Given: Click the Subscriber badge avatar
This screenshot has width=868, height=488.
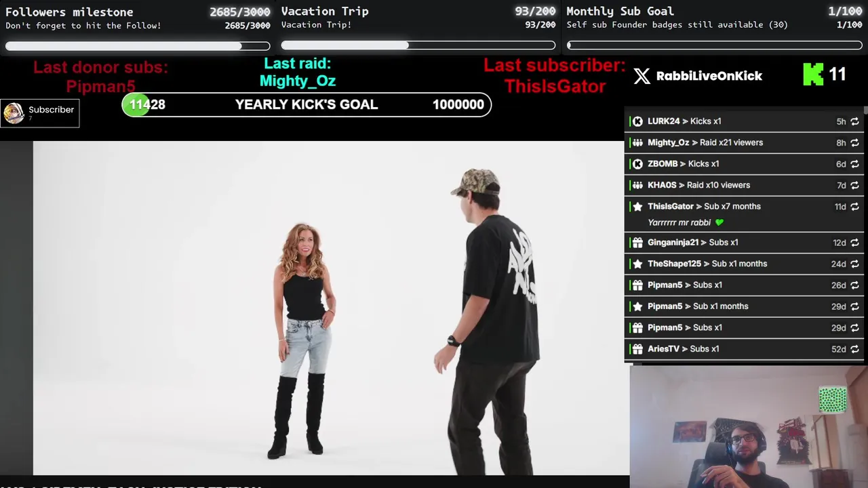Looking at the screenshot, I should pos(14,113).
